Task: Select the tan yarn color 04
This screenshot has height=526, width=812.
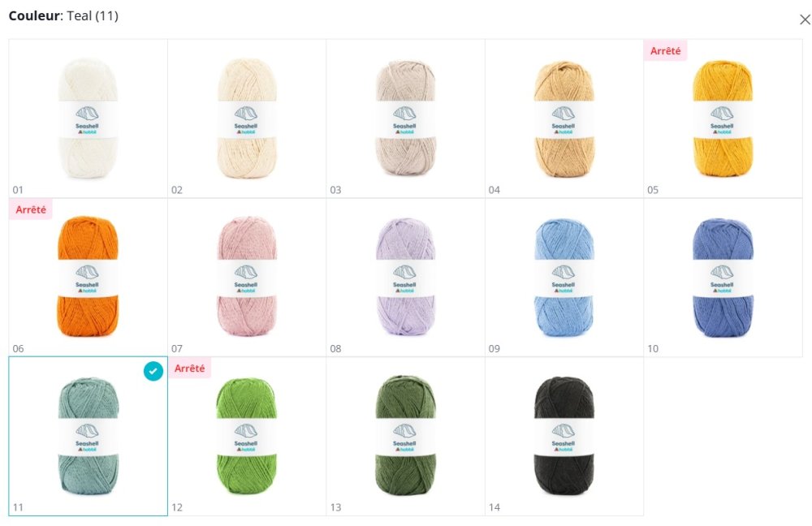Action: tap(564, 119)
